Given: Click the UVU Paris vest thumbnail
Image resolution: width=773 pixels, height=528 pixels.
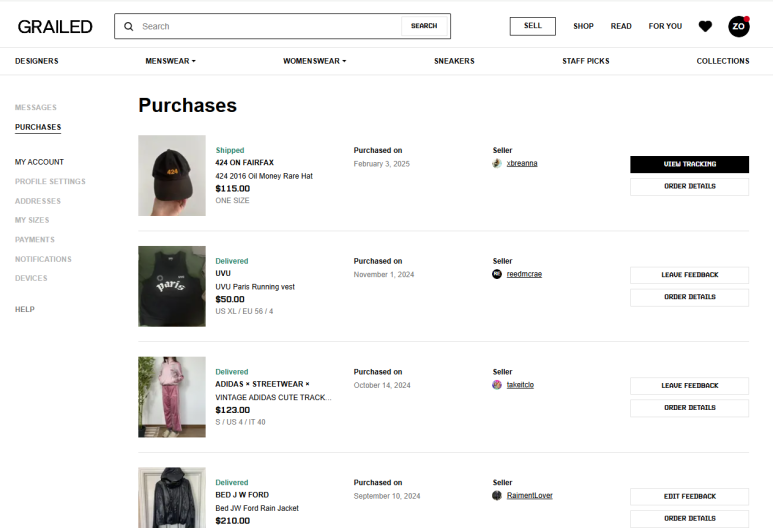Looking at the screenshot, I should 172,286.
